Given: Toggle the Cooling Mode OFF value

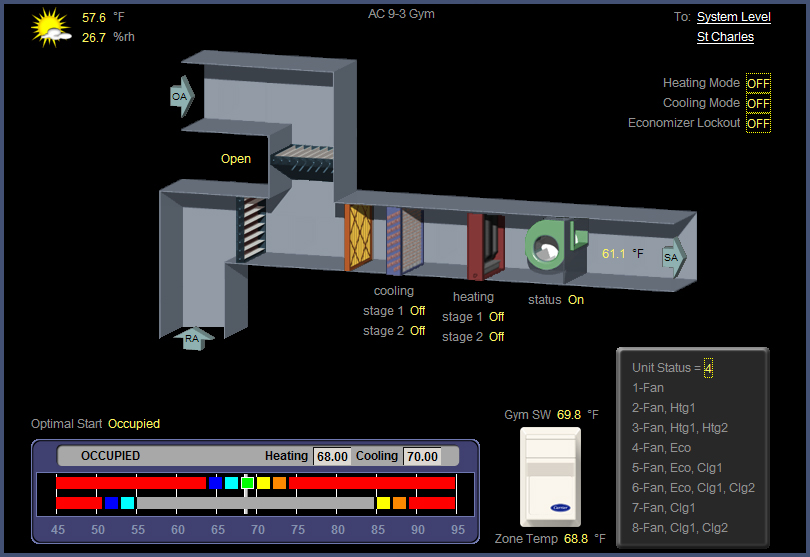Looking at the screenshot, I should click(x=758, y=104).
